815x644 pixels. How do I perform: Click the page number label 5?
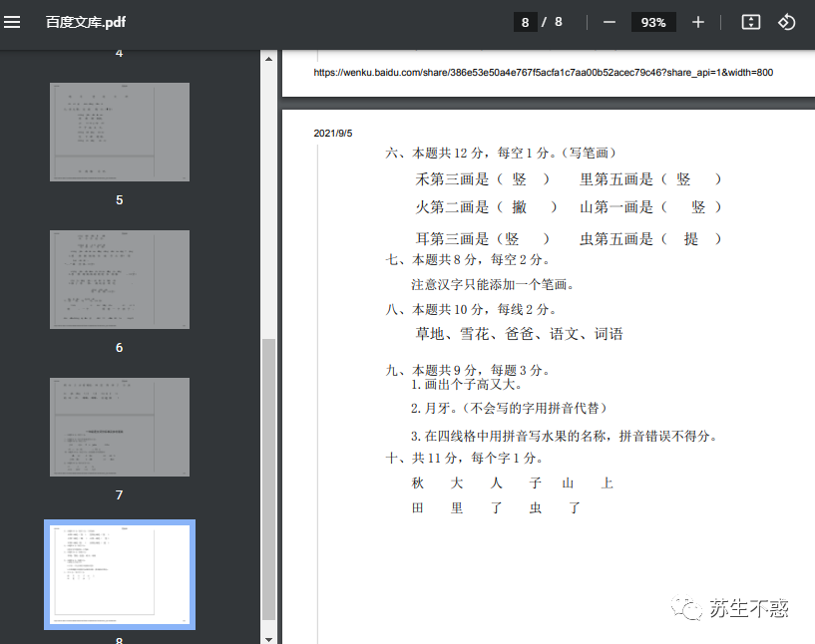click(x=120, y=200)
